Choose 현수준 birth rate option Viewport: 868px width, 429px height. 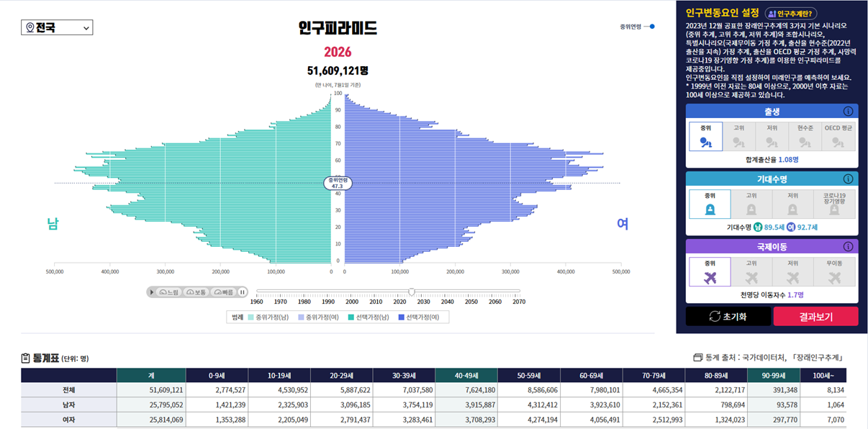(805, 136)
